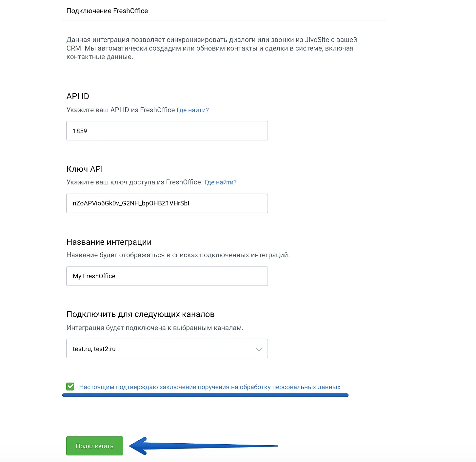Click hint text "Интеграция будет подключена к выбранным каналам"
This screenshot has width=476, height=462.
click(x=155, y=328)
